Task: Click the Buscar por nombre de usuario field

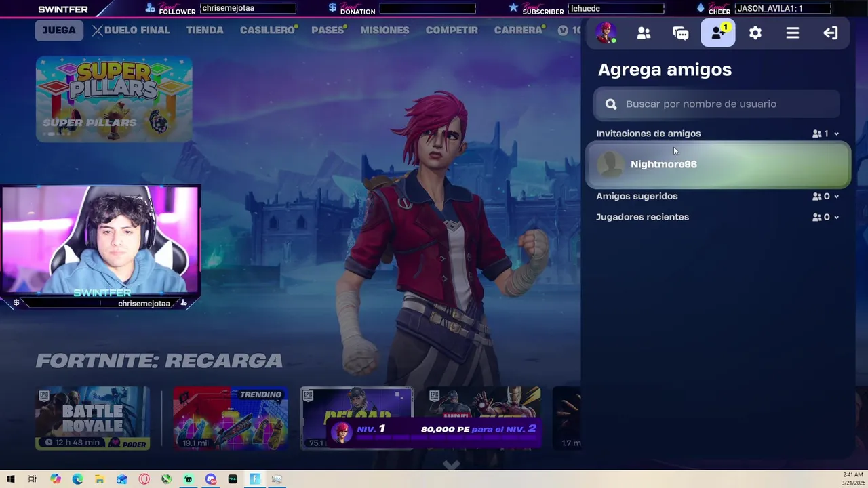Action: click(717, 104)
